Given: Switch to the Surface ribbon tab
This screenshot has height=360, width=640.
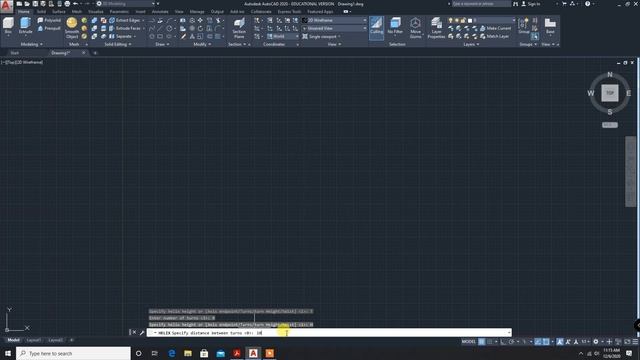Looking at the screenshot, I should [x=59, y=12].
